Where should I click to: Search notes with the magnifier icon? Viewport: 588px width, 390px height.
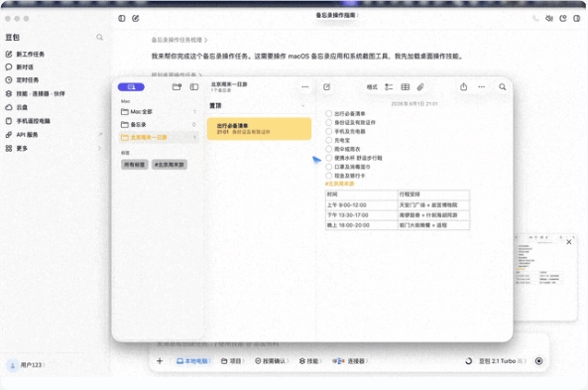point(502,87)
